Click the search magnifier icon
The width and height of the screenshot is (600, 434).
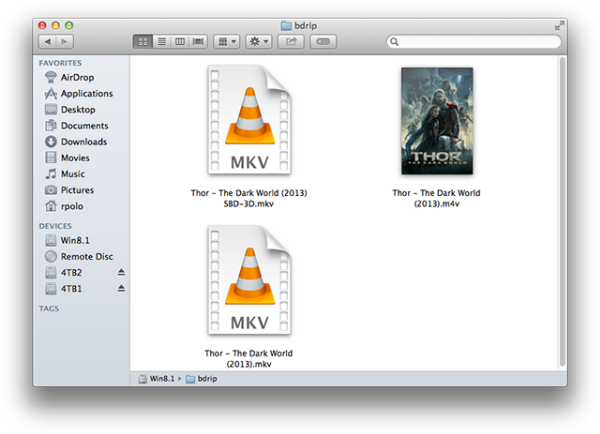tap(395, 42)
